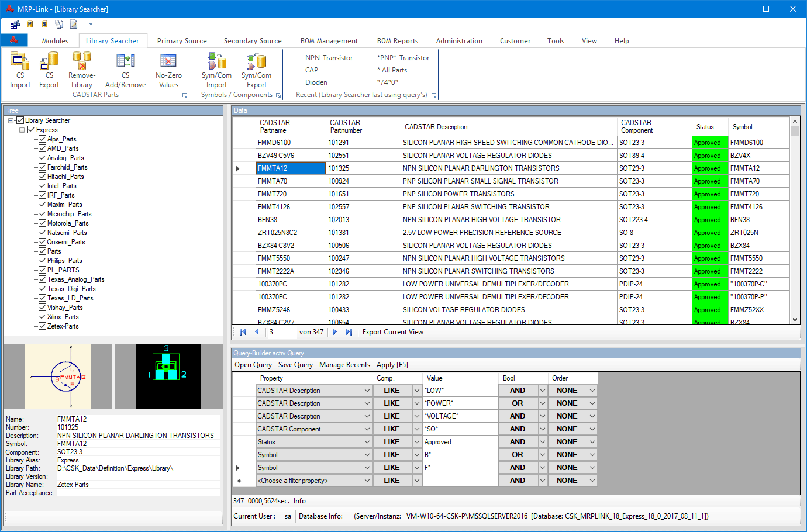Click first quick access toolbar icon
Screen dimensions: 807x532
point(15,24)
